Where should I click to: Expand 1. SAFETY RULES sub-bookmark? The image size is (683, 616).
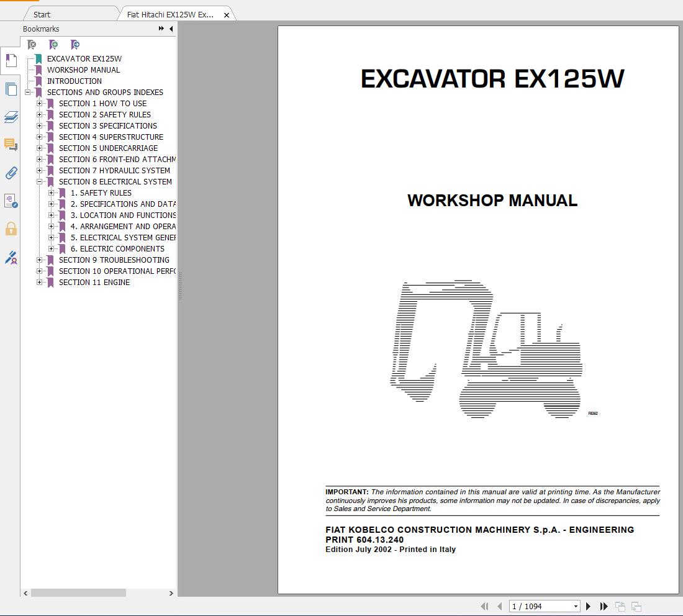(x=51, y=193)
